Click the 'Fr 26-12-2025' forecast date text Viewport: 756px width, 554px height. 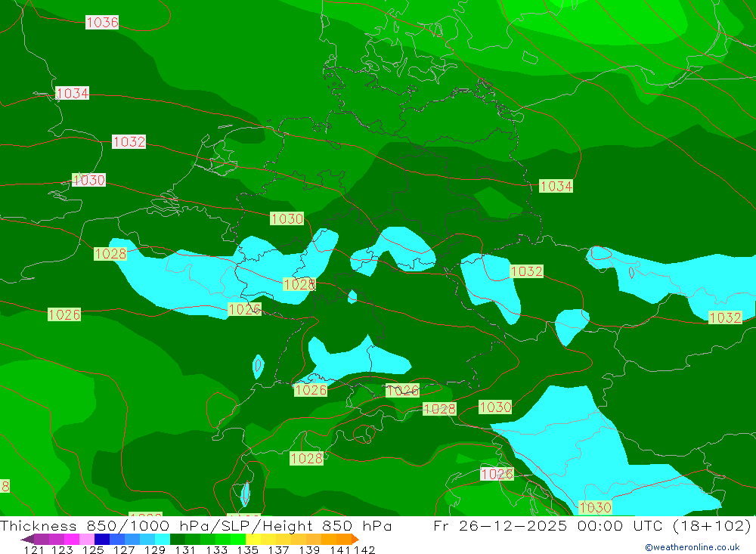[x=500, y=525]
